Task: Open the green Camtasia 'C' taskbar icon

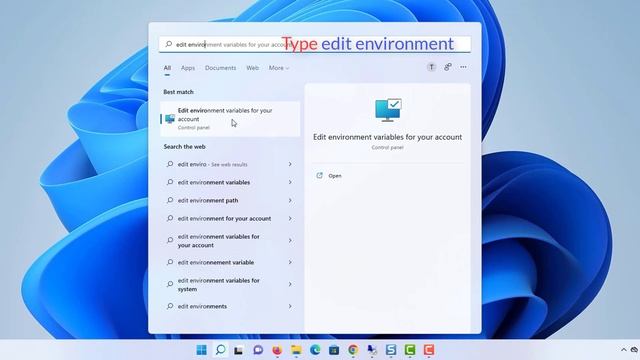Action: click(x=410, y=350)
